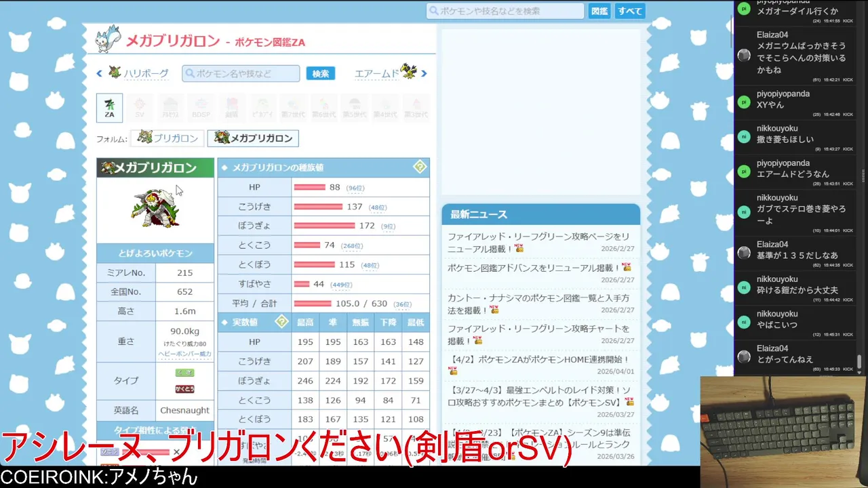Click the くさ type badge
The height and width of the screenshot is (488, 868).
pyautogui.click(x=184, y=373)
